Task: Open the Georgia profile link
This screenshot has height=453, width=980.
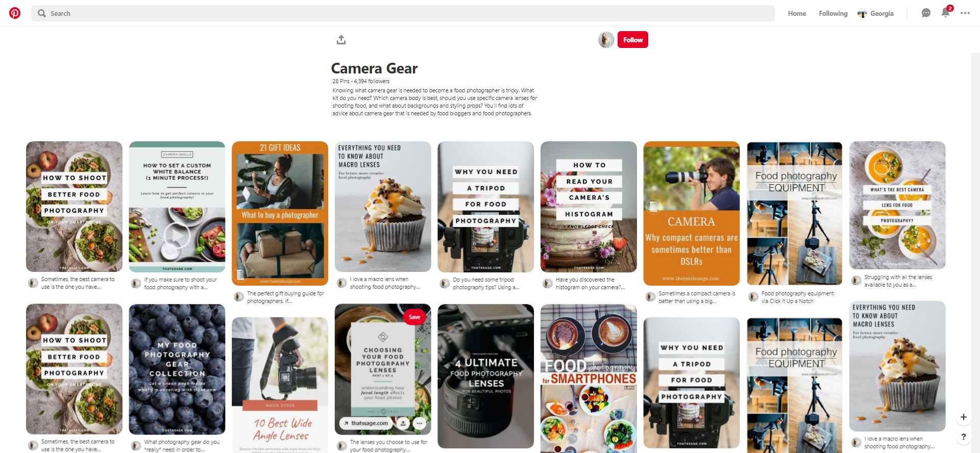Action: 876,13
